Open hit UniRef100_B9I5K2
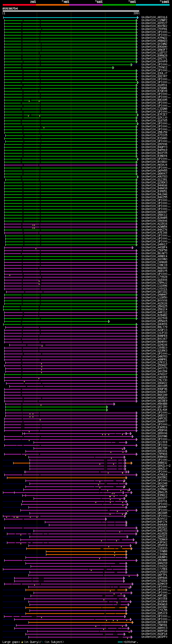The image size is (172, 644). pos(154,26)
